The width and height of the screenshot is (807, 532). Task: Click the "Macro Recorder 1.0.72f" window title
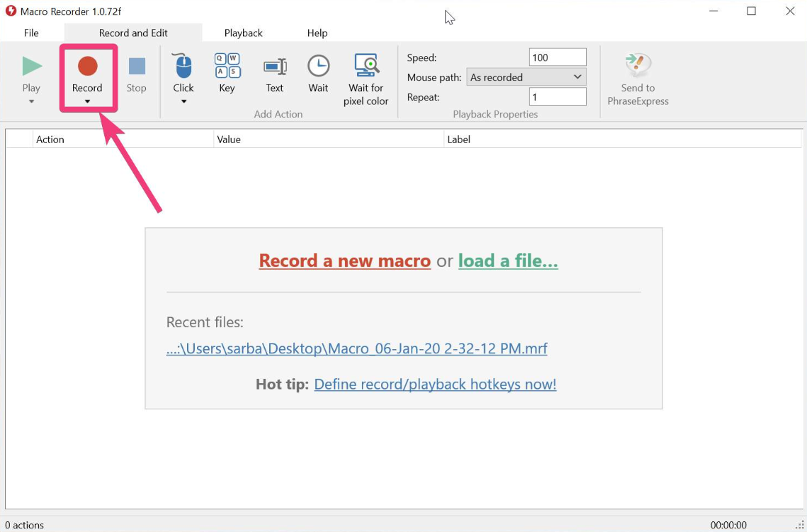pyautogui.click(x=71, y=11)
